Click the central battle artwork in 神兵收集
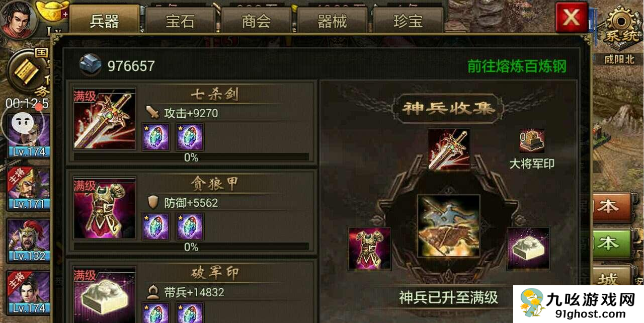The width and height of the screenshot is (644, 323). click(x=449, y=226)
